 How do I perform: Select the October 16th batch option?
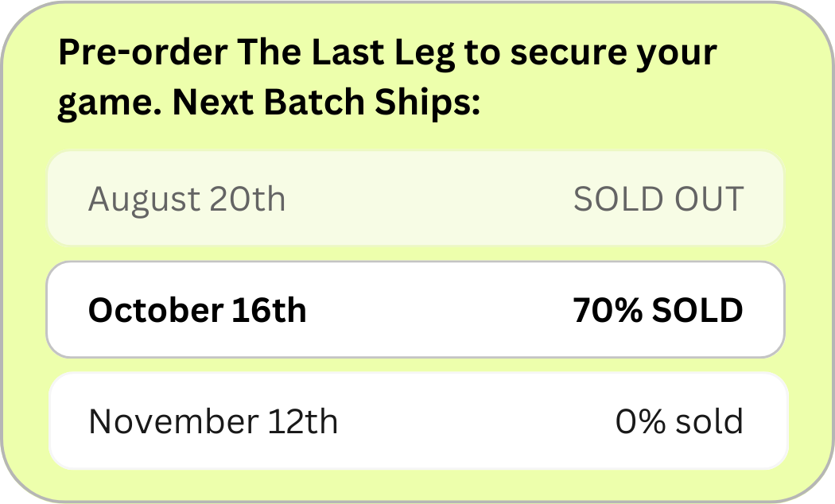[x=415, y=310]
